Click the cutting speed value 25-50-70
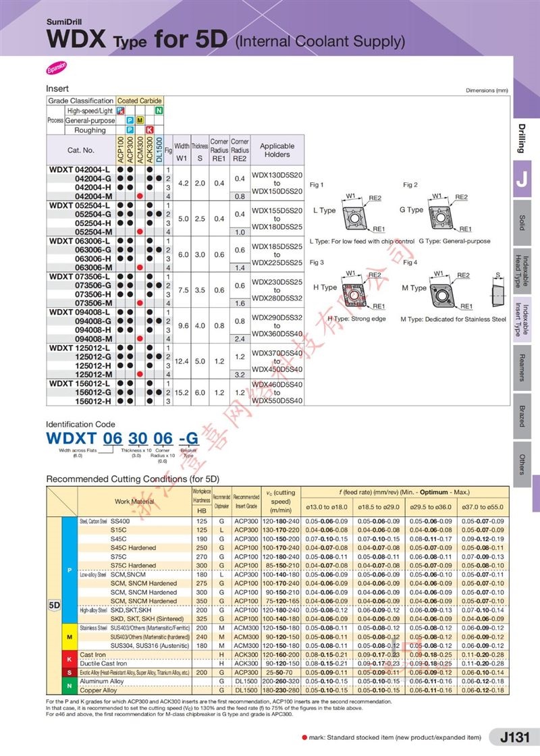Screen dimensions: 540x756 pos(281,672)
